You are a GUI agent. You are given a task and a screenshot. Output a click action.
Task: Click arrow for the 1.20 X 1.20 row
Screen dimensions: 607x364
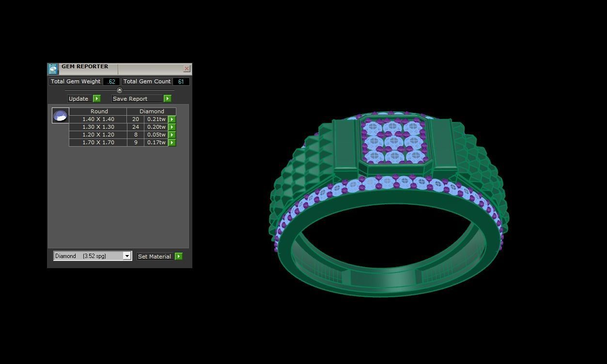(x=172, y=135)
